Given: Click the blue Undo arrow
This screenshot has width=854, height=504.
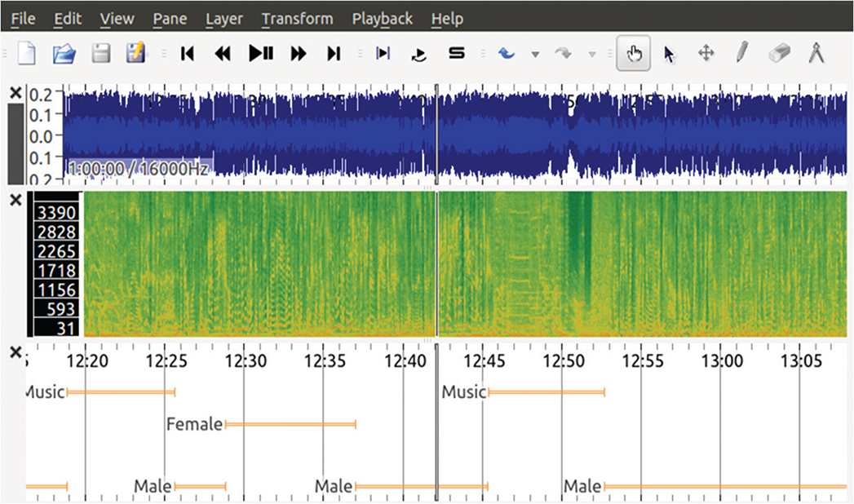Looking at the screenshot, I should coord(507,53).
